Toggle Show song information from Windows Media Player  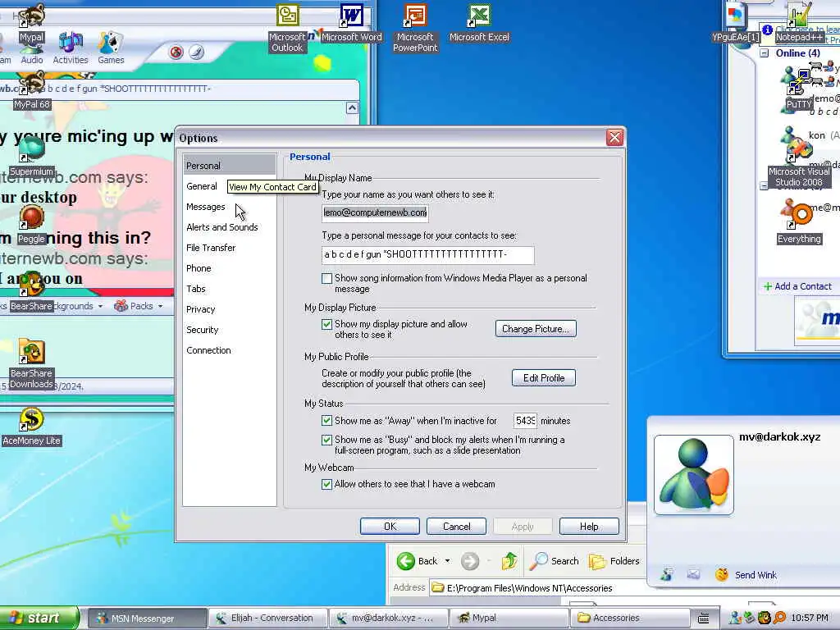[x=326, y=279]
